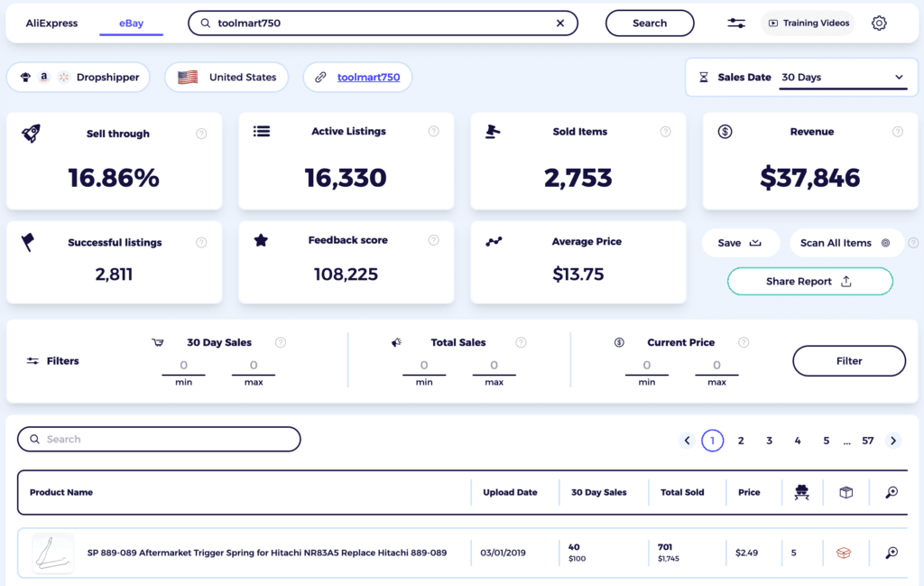Open advanced filter icon beside Search button
This screenshot has height=586, width=924.
coord(735,22)
